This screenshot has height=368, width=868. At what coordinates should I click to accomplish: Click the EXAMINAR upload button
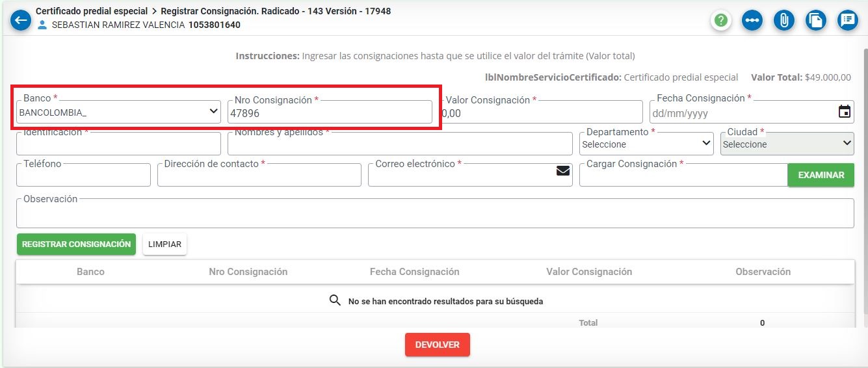pos(821,175)
